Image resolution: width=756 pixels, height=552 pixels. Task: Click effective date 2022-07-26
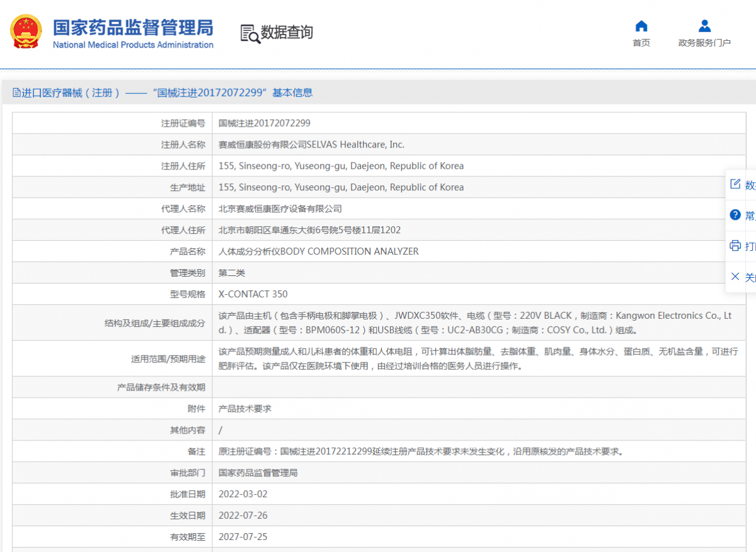point(243,515)
